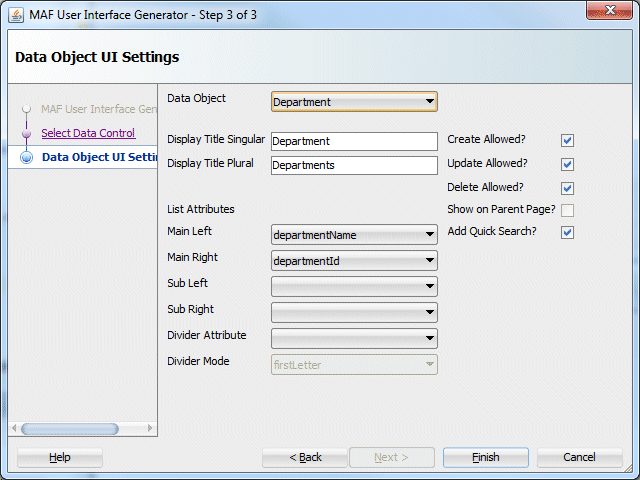
Task: Select the Data Object UI Settings step
Action: (99, 157)
